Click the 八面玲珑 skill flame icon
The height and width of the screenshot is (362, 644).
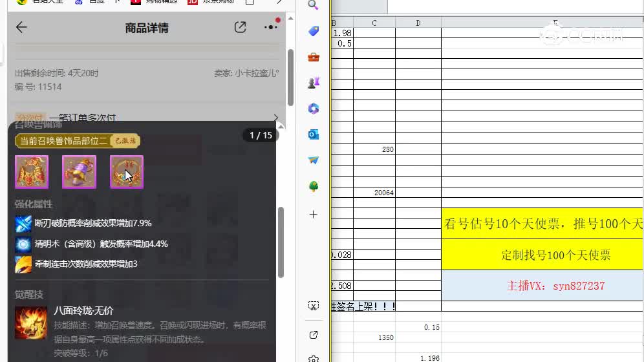click(31, 323)
